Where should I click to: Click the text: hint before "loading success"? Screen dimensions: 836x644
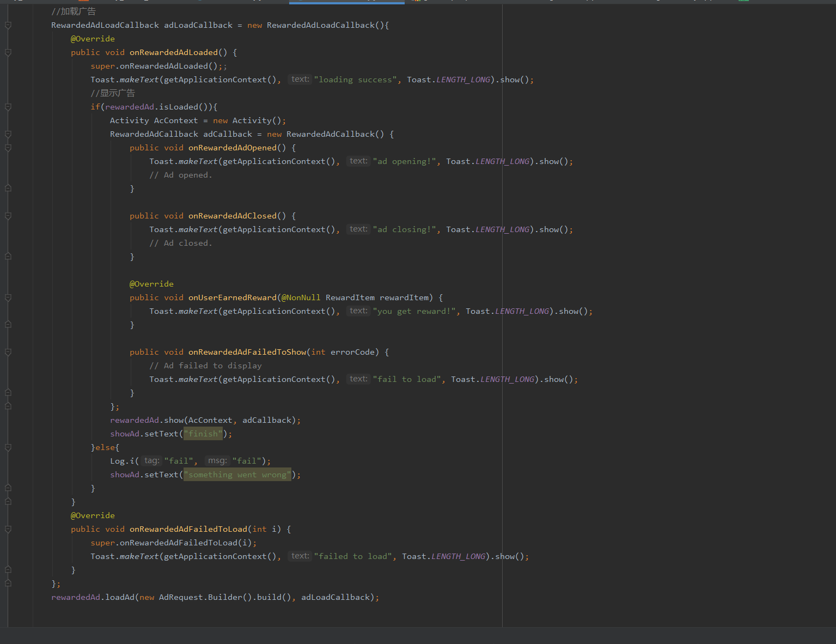tap(300, 80)
